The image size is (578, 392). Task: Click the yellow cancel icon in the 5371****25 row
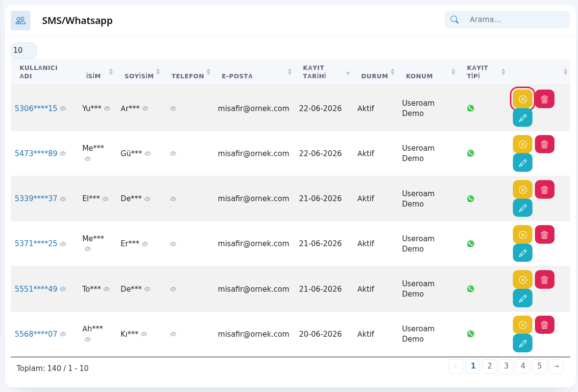pos(522,235)
